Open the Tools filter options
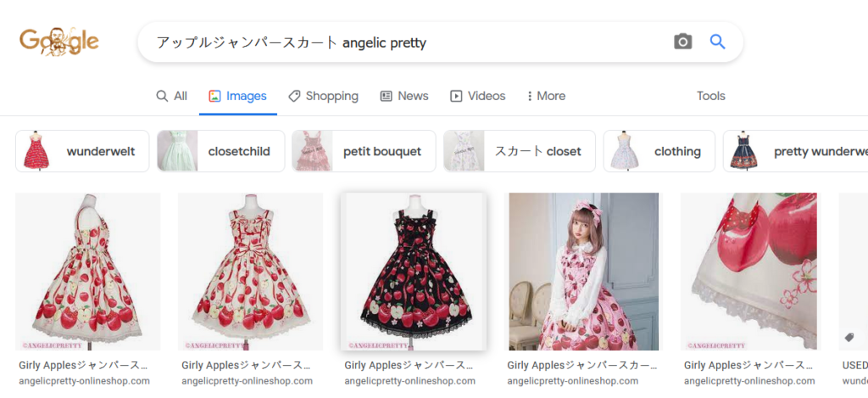Image resolution: width=868 pixels, height=398 pixels. 710,96
